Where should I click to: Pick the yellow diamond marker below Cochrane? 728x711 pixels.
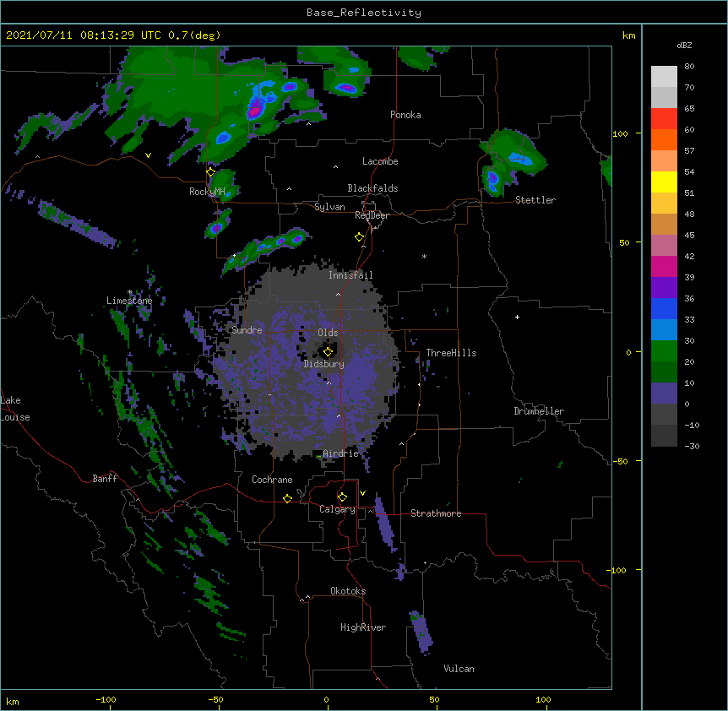click(x=287, y=498)
